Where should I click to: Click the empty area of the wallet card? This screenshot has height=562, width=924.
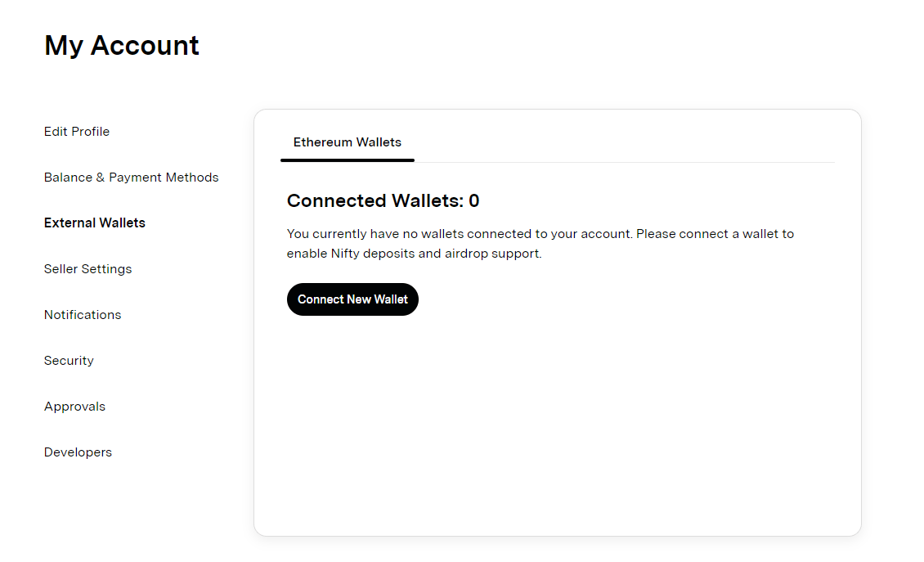coord(556,425)
